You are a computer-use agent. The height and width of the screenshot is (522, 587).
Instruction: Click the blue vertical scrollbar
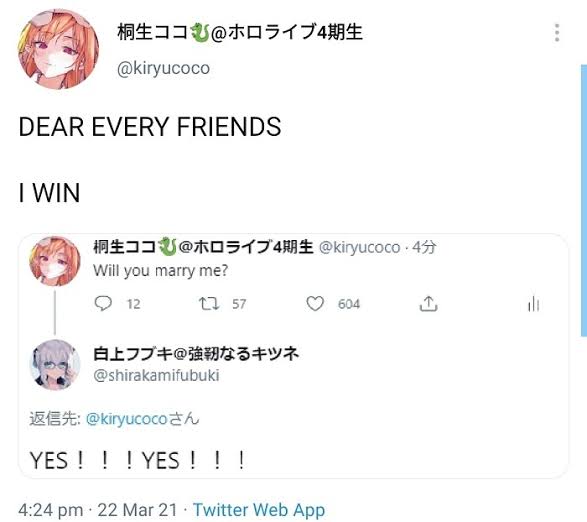pos(584,200)
